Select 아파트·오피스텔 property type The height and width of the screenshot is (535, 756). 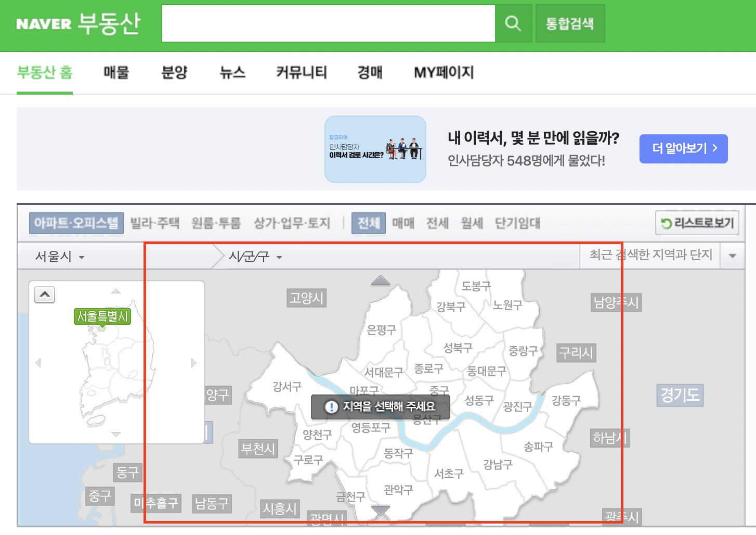[76, 223]
